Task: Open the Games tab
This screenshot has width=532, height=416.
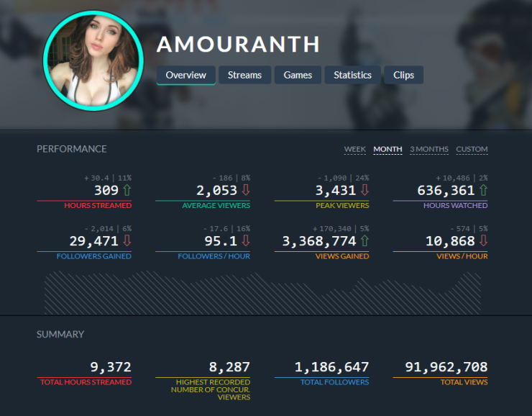Action: coord(298,75)
